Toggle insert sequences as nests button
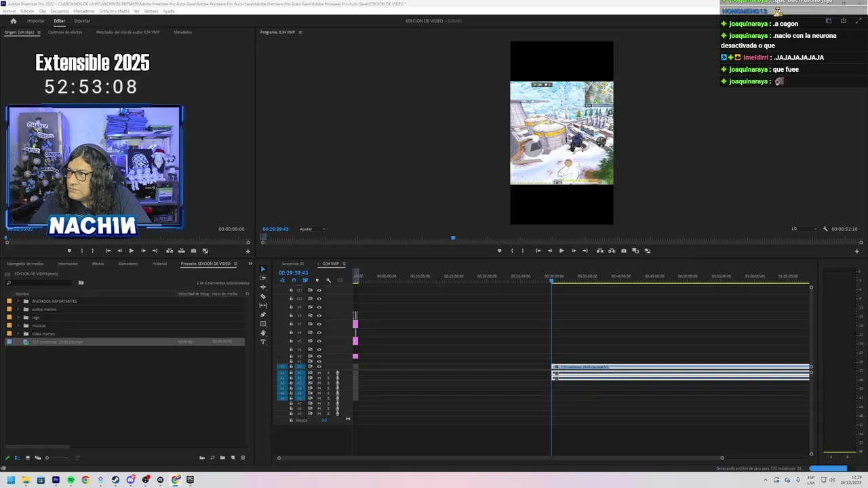 tap(282, 280)
